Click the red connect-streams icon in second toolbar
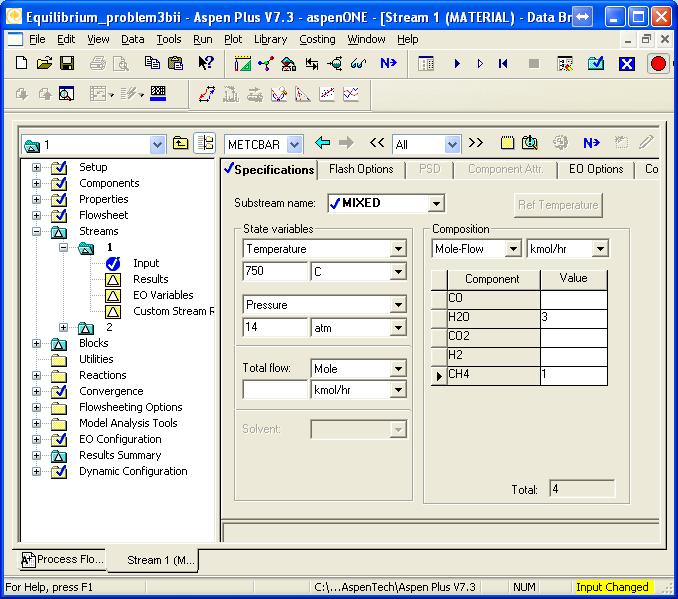Viewport: 678px width, 599px height. click(207, 93)
